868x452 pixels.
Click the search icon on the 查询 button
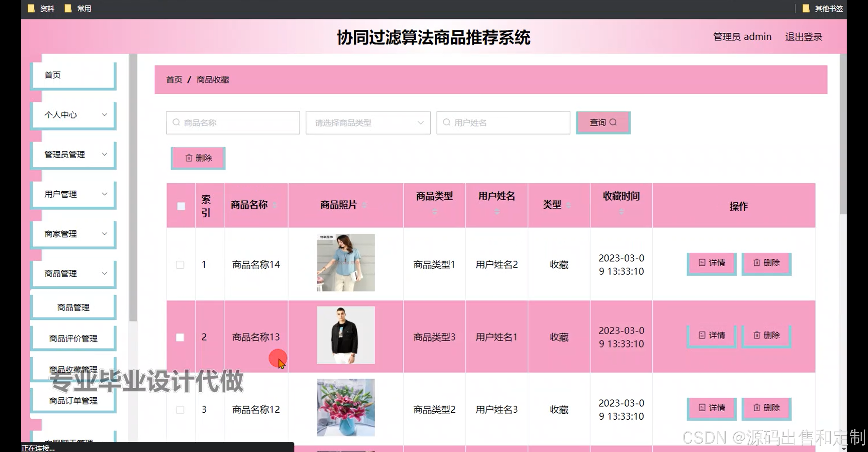613,122
